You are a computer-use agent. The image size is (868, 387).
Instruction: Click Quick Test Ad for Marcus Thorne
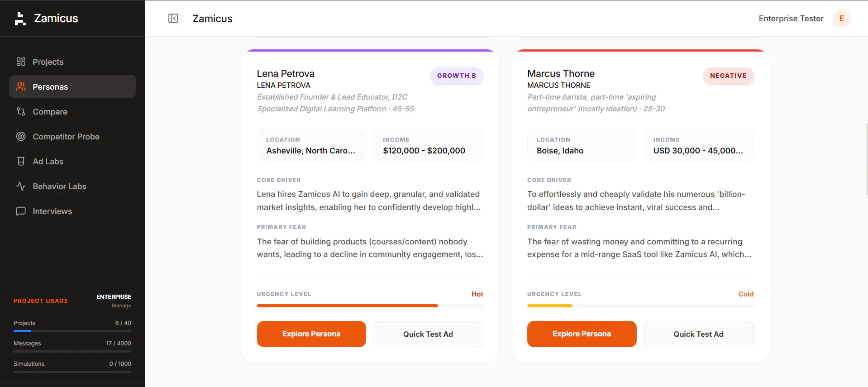698,334
